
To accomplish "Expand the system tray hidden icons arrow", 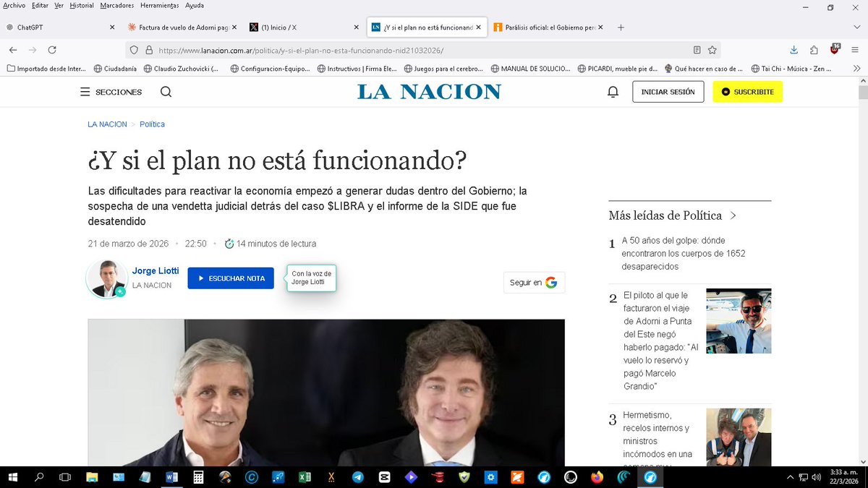I will [x=790, y=477].
